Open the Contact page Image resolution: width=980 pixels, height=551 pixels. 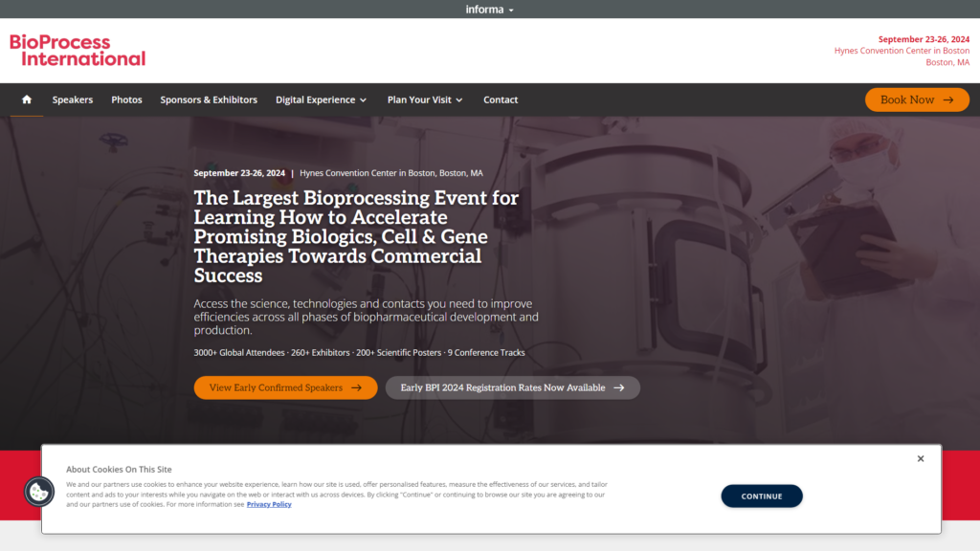[x=501, y=99]
